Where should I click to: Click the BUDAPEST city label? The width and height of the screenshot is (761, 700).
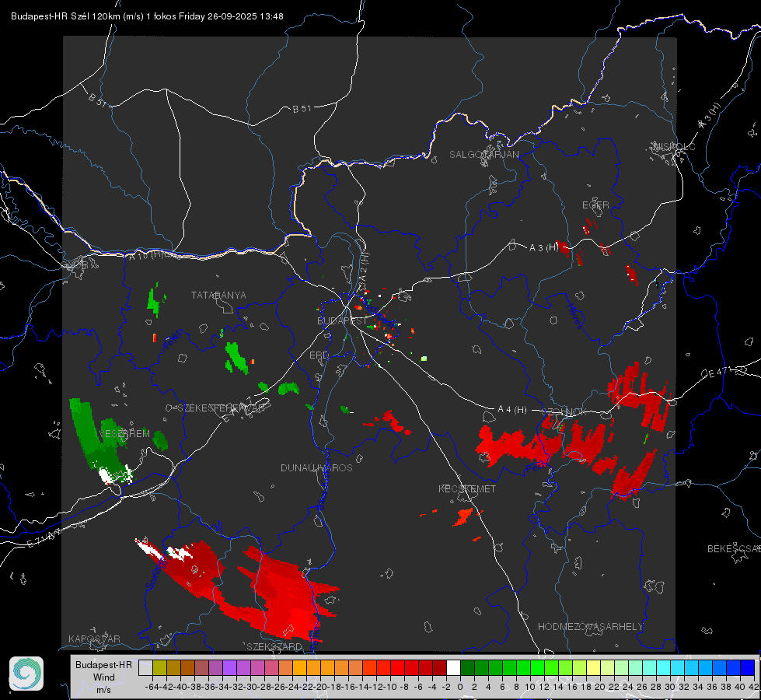[x=342, y=320]
